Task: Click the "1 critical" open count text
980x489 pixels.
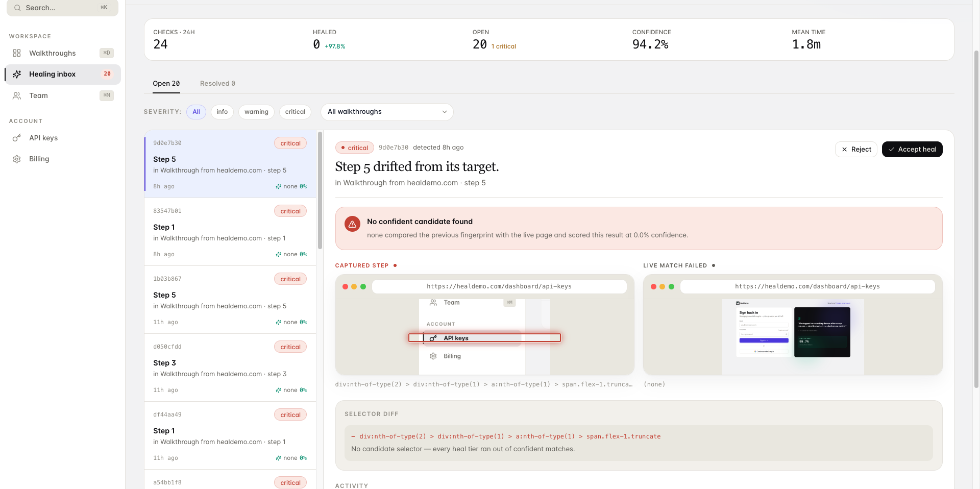Action: (503, 46)
